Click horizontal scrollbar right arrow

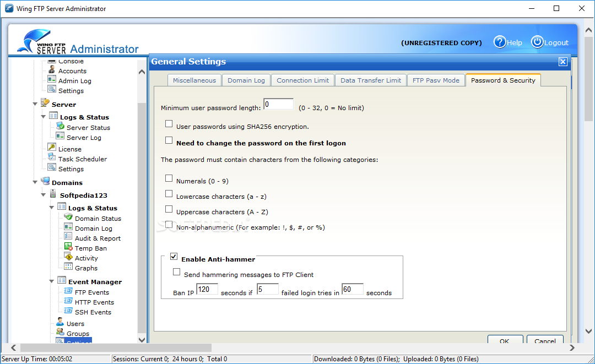pyautogui.click(x=572, y=347)
